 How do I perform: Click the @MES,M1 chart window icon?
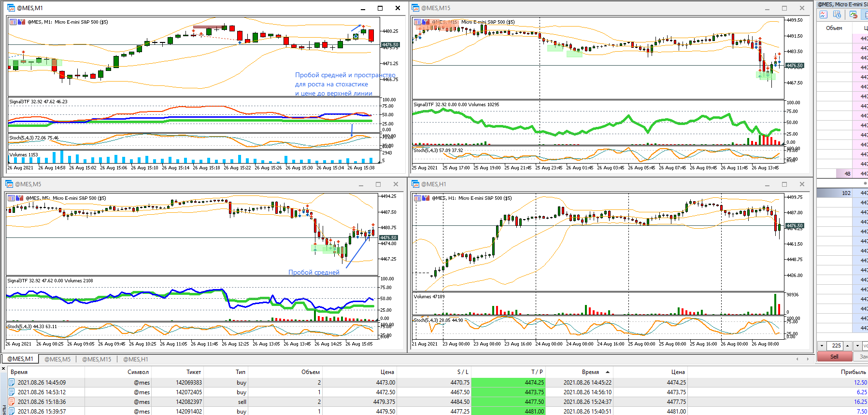point(11,8)
